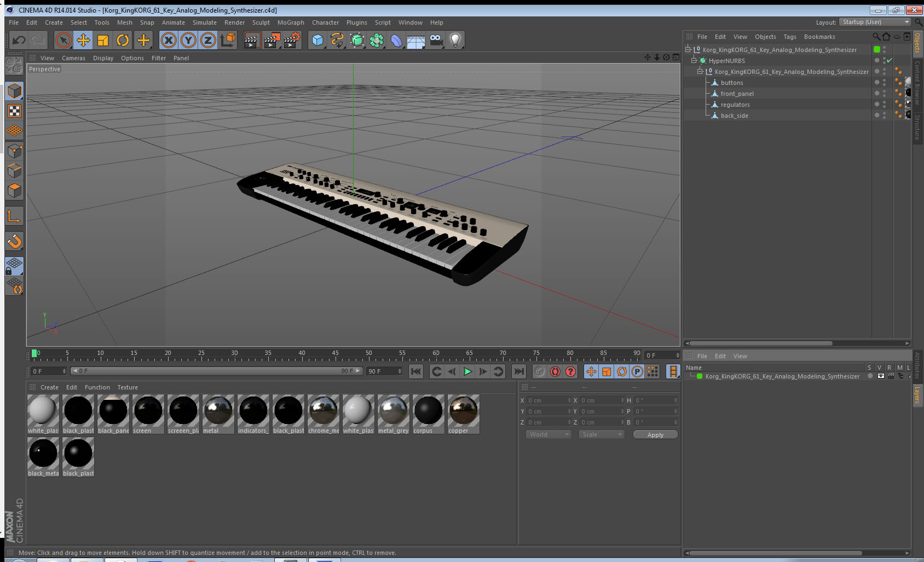924x562 pixels.
Task: Collapse the HyperNURBS tree node
Action: (x=694, y=61)
